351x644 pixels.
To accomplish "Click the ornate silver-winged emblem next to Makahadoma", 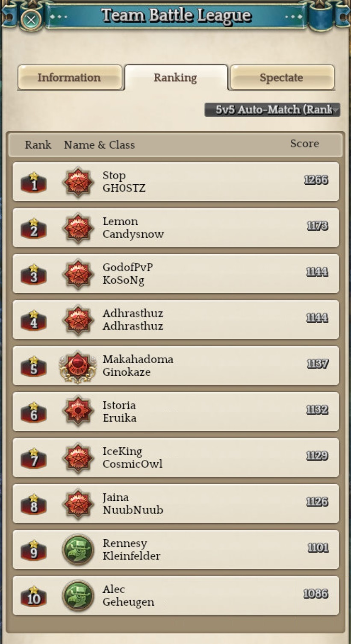I will [x=78, y=366].
